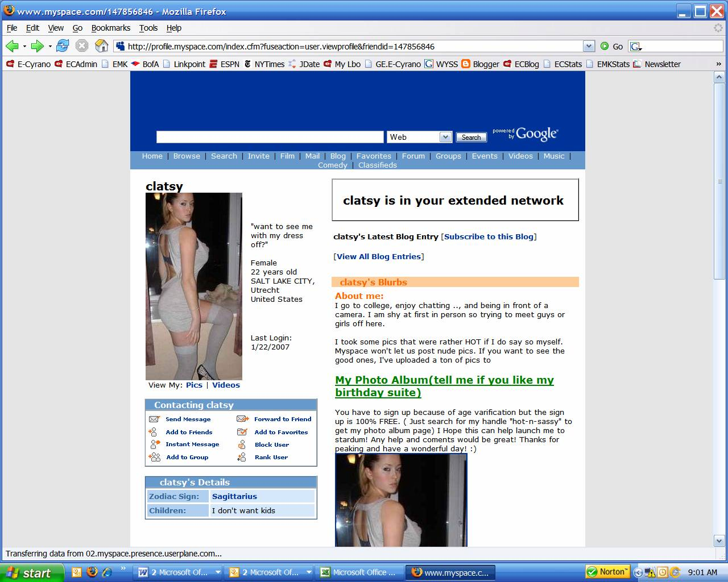The width and height of the screenshot is (728, 582).
Task: Open the Newsletter bookmark
Action: [x=656, y=64]
